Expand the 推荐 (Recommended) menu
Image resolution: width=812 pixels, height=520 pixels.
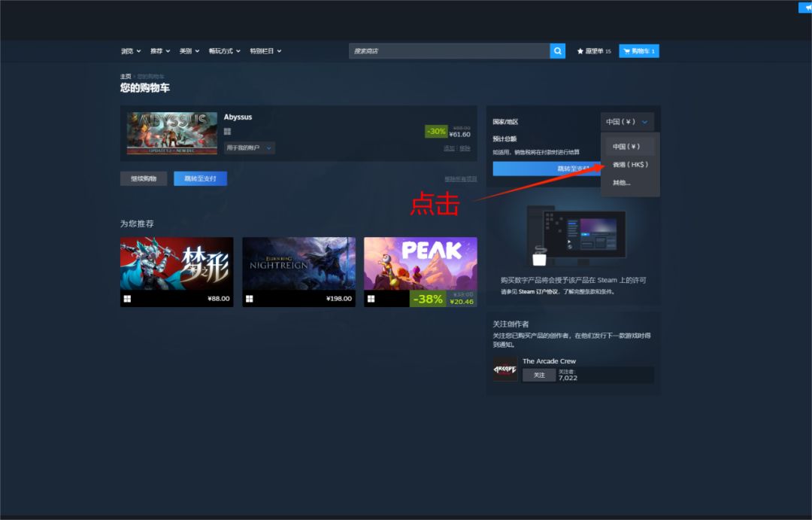[x=160, y=51]
